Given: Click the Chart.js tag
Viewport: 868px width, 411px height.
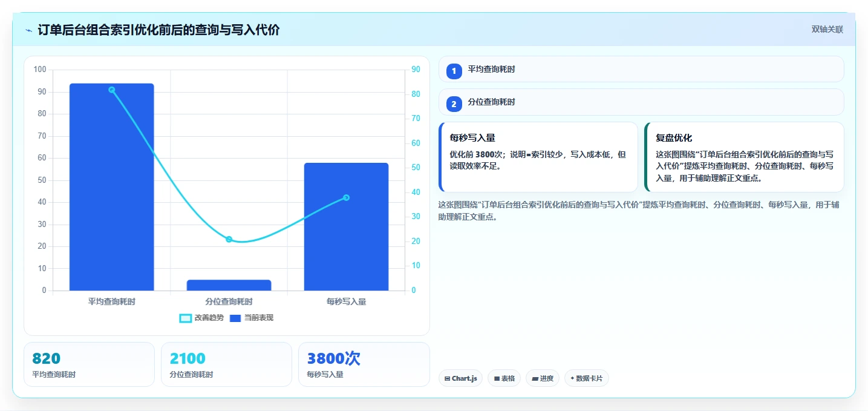Looking at the screenshot, I should click(x=461, y=378).
